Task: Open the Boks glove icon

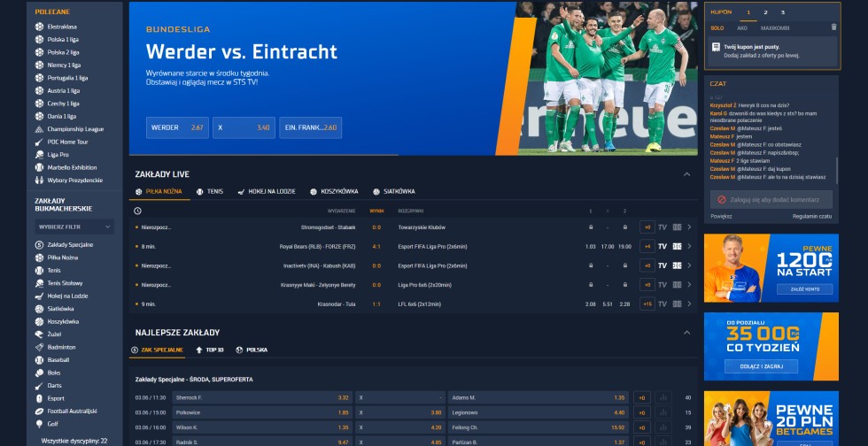Action: click(x=39, y=373)
